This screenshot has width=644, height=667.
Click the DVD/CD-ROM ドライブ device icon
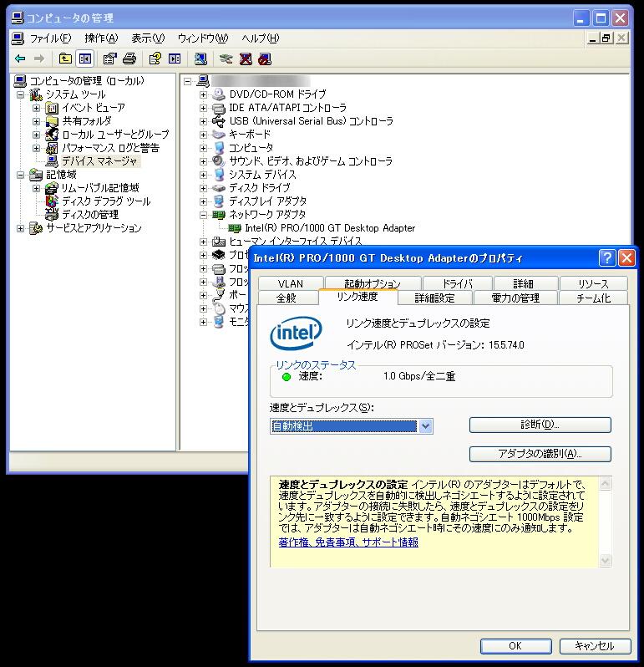click(x=219, y=94)
